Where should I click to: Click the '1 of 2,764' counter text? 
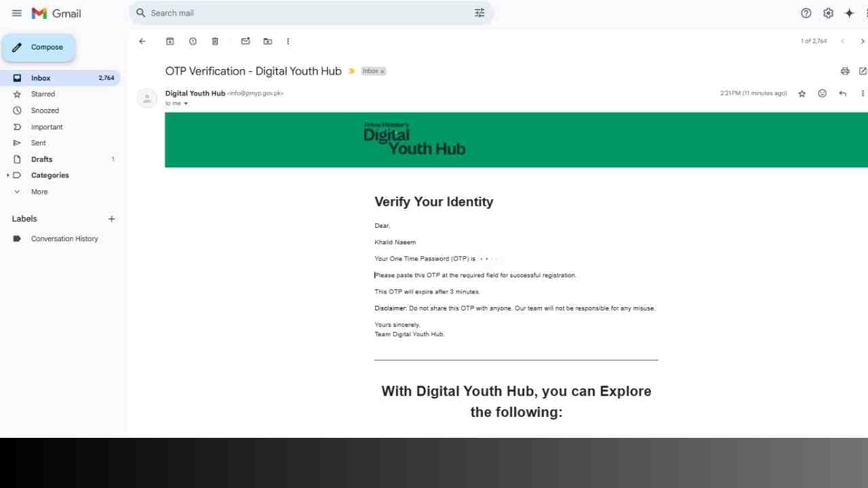[814, 41]
